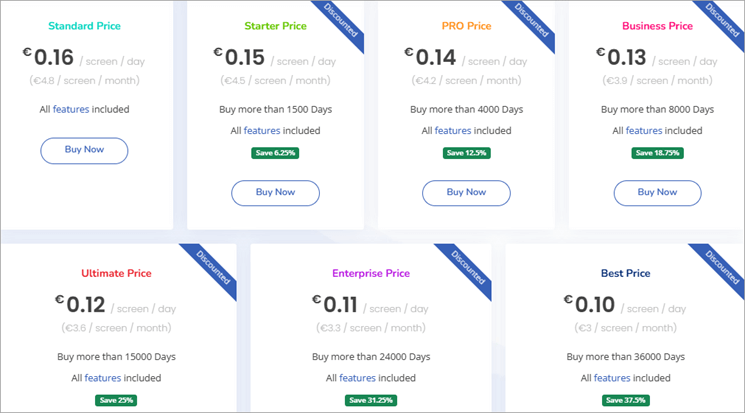
Task: Open features link in Standard Price card
Action: (70, 109)
